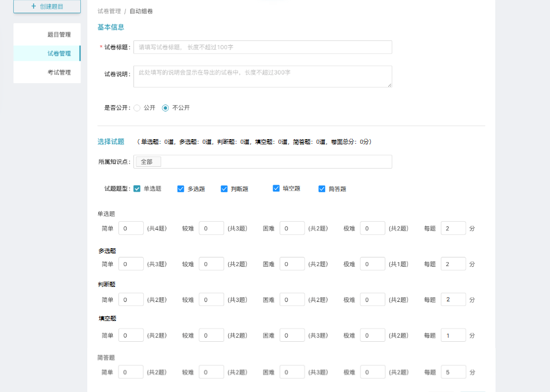Click 填空题 每题 score field
Screen dimensions: 550x392
(453, 335)
